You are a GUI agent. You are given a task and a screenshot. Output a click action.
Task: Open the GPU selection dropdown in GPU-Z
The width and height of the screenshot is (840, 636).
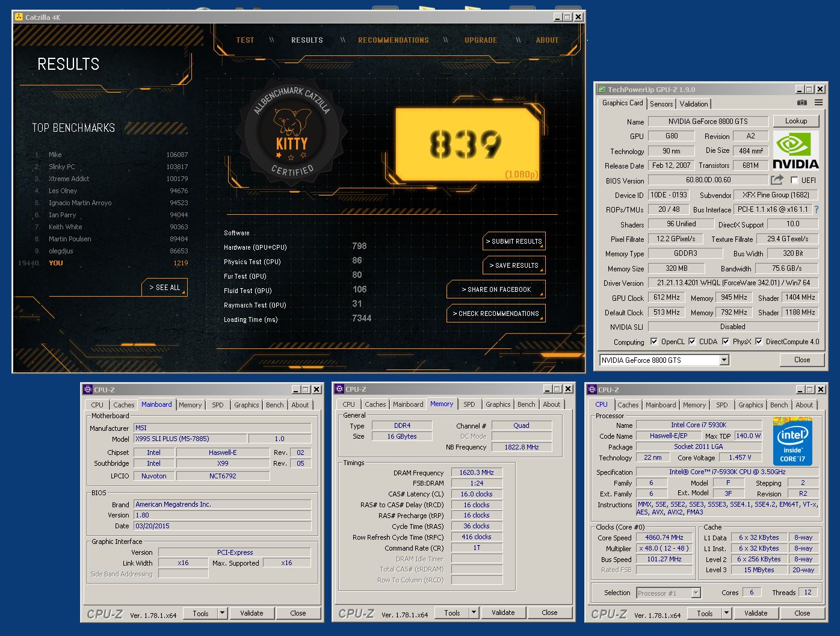coord(724,360)
